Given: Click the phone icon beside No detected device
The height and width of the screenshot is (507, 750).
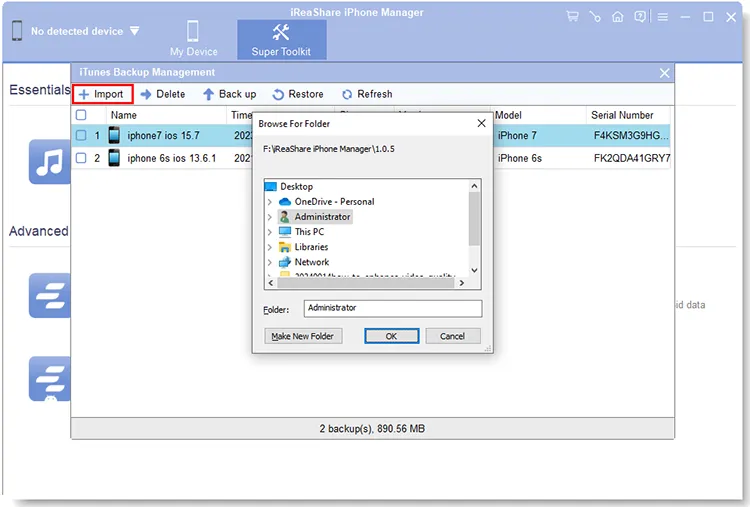Looking at the screenshot, I should (x=17, y=31).
